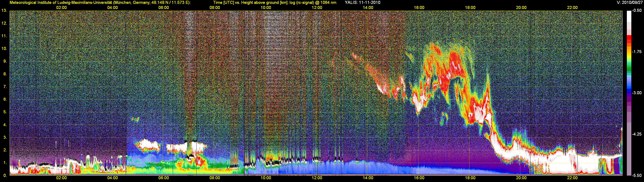Viewport: 644px width, 182px height.
Task: Click the 02:00 label on the bottom time axis
Action: point(61,178)
